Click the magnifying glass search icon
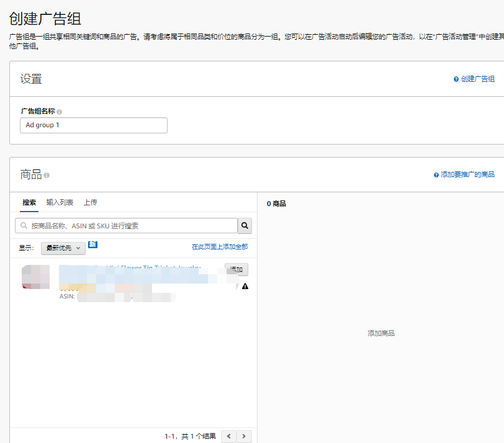The image size is (504, 443). click(x=244, y=225)
